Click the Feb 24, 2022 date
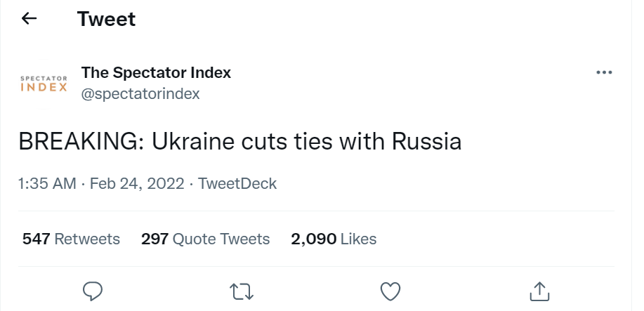The width and height of the screenshot is (644, 311). [x=138, y=184]
